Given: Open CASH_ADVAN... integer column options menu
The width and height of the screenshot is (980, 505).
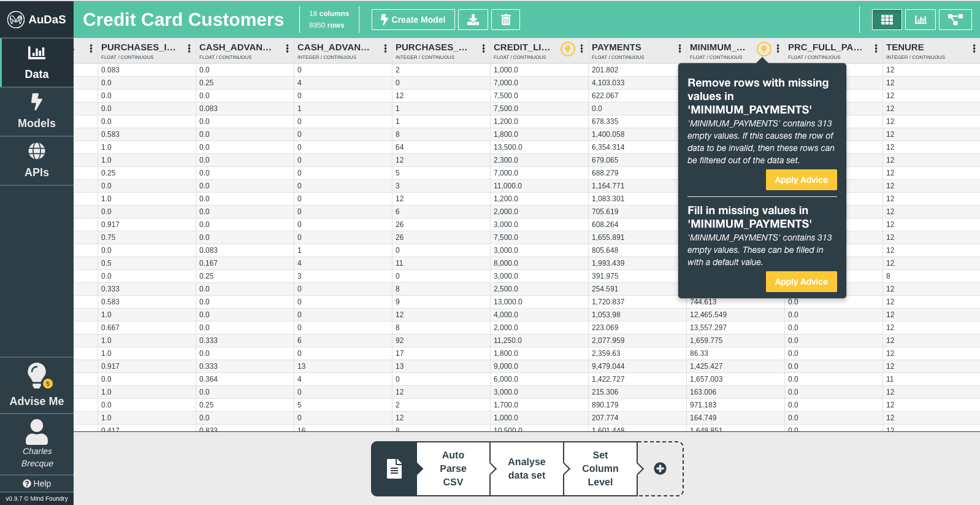Looking at the screenshot, I should click(x=385, y=48).
